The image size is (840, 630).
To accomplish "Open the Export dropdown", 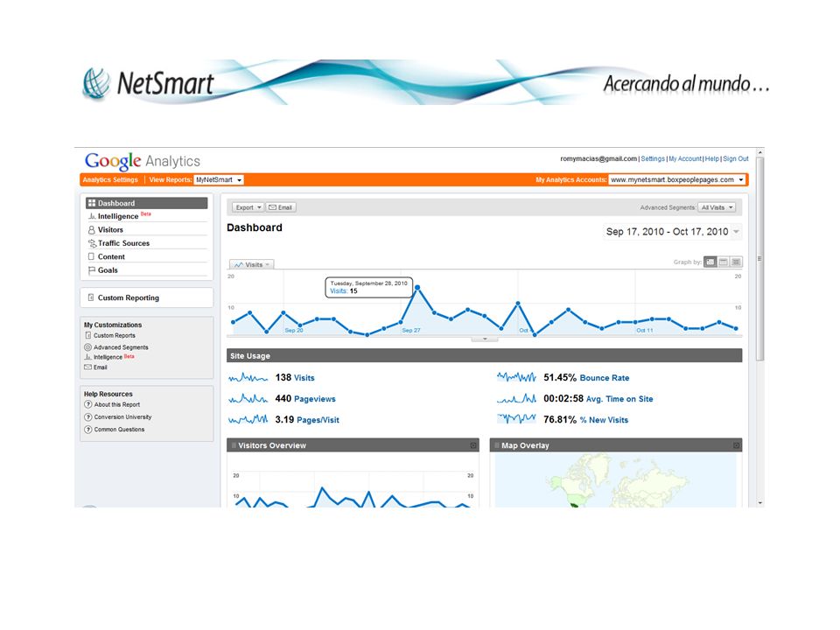I will pos(248,207).
